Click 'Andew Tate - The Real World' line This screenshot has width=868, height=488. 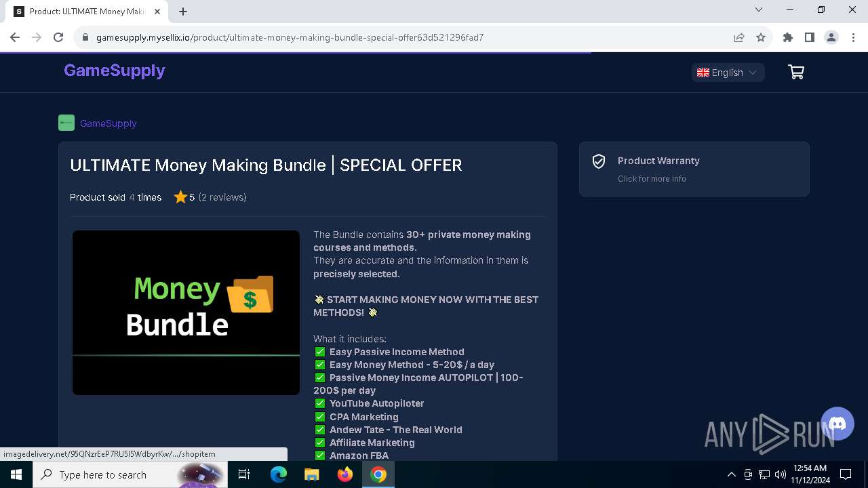(396, 430)
